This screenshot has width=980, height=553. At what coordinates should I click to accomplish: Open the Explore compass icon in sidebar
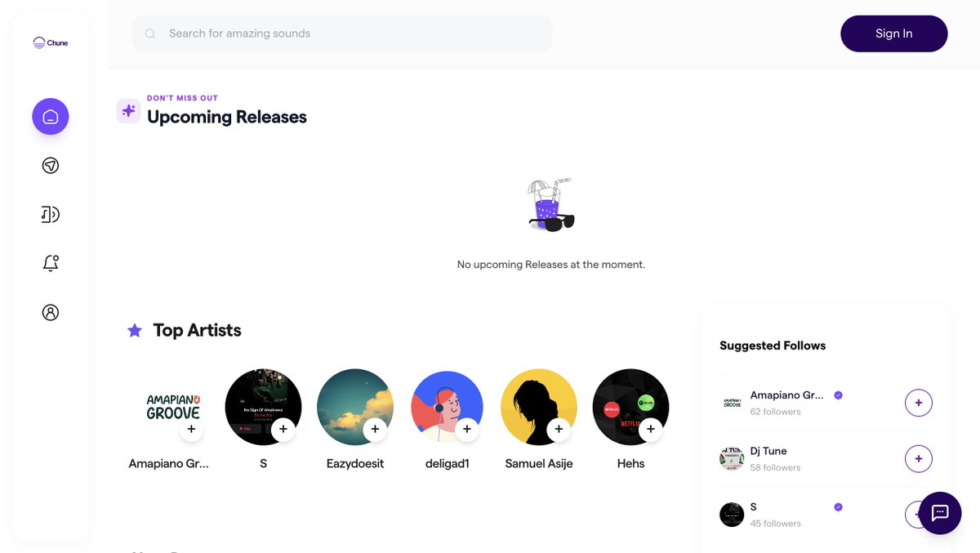[51, 166]
